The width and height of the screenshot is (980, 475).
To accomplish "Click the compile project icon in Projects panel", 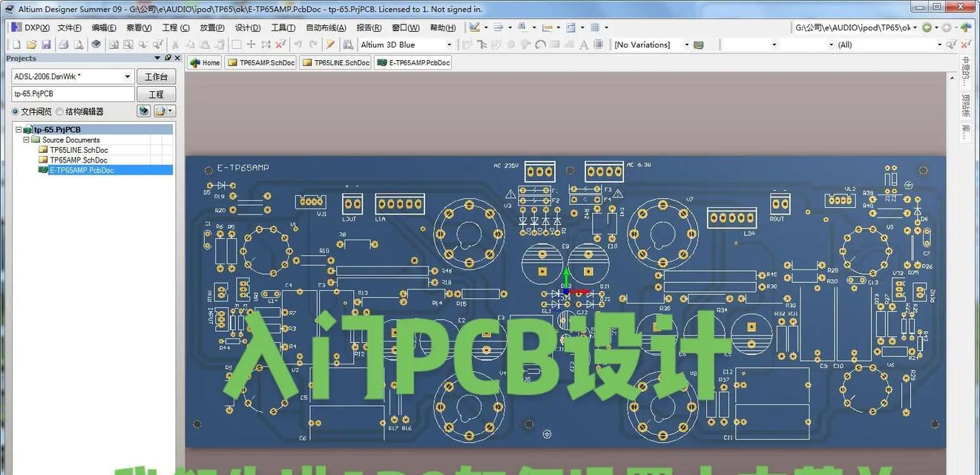I will pos(144,111).
